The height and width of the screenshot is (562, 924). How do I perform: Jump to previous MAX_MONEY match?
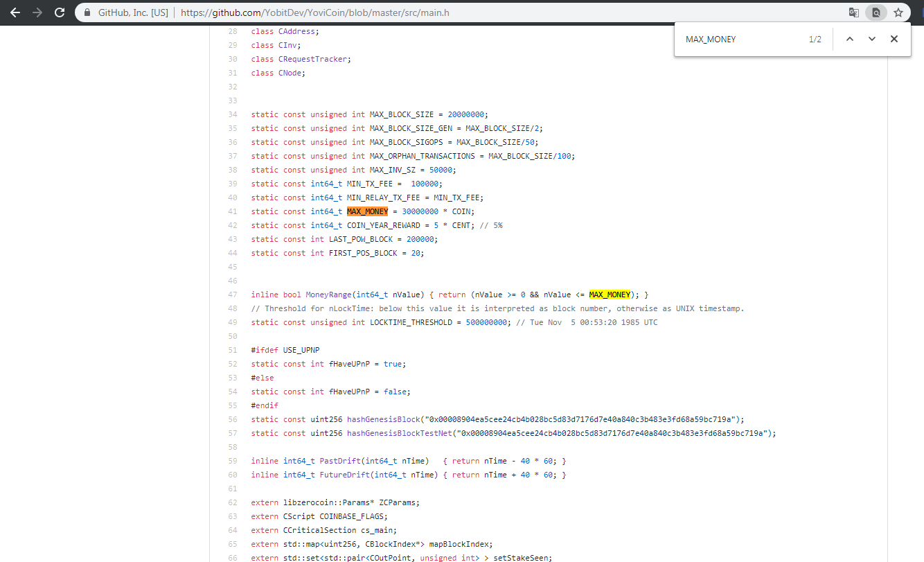coord(850,39)
